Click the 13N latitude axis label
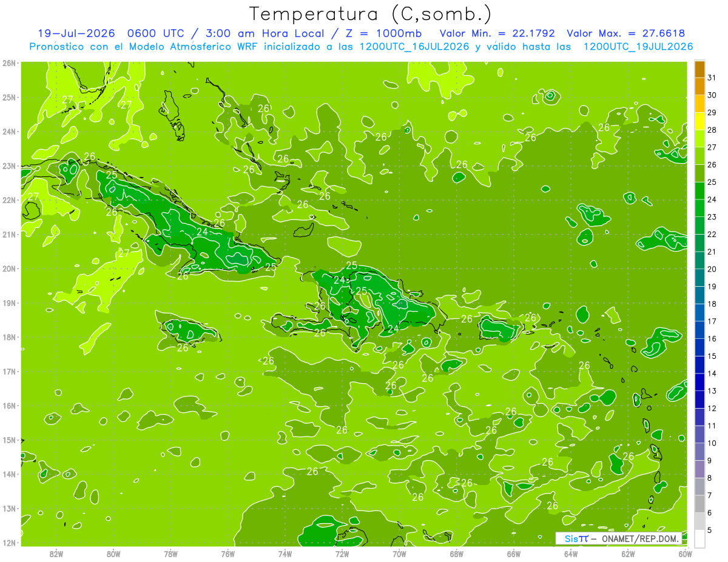The image size is (728, 562). point(9,509)
